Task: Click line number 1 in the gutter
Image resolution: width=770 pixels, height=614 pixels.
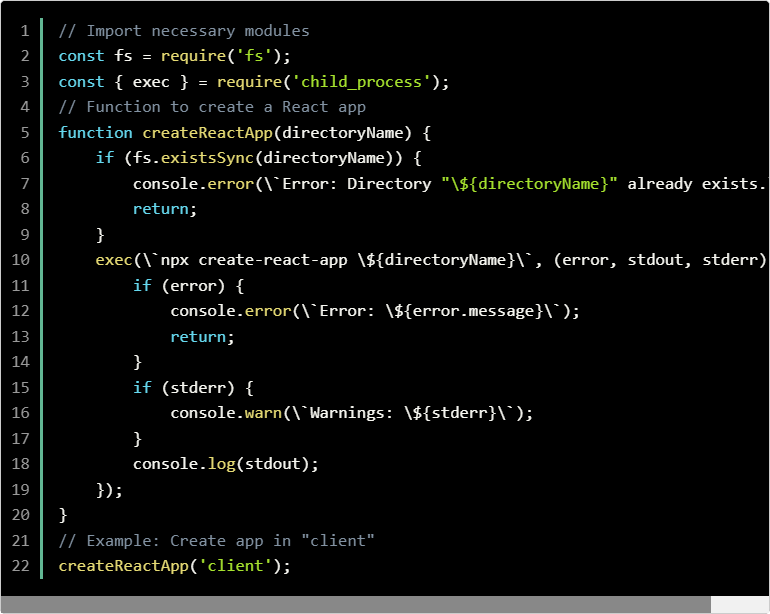Action: tap(25, 31)
